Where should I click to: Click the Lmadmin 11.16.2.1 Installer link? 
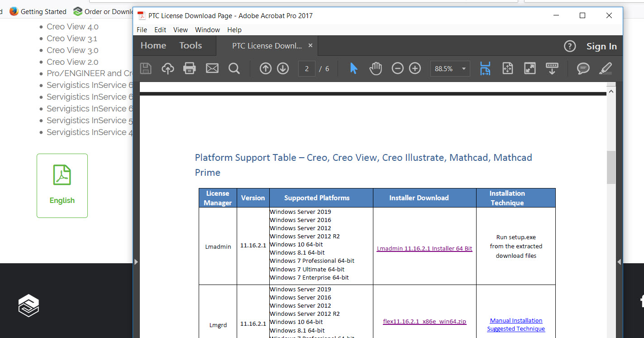[424, 248]
